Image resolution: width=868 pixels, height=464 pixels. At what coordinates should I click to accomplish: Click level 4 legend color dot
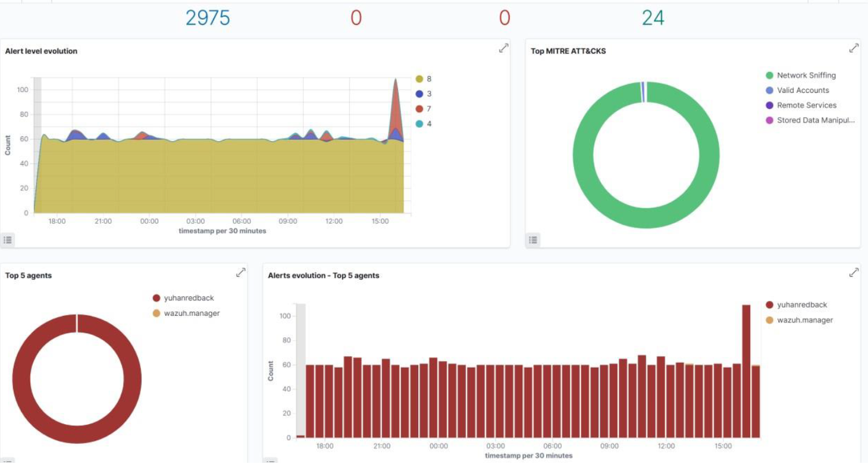pyautogui.click(x=419, y=124)
